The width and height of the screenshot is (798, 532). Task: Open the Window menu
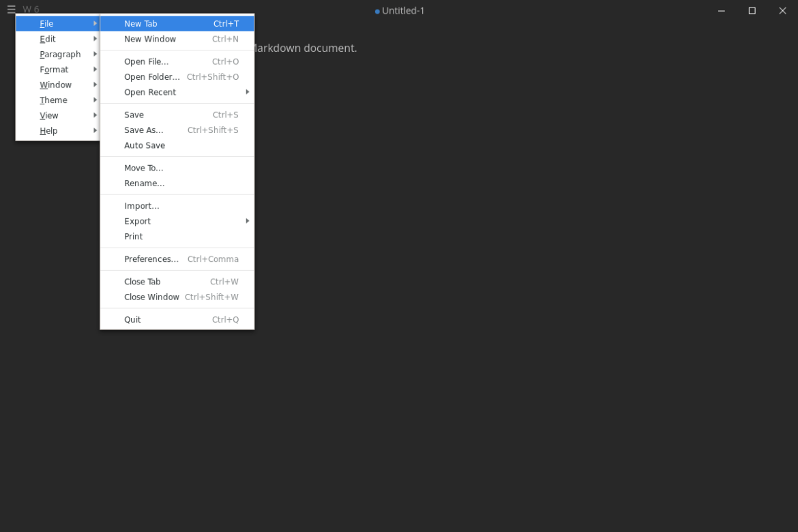coord(55,85)
